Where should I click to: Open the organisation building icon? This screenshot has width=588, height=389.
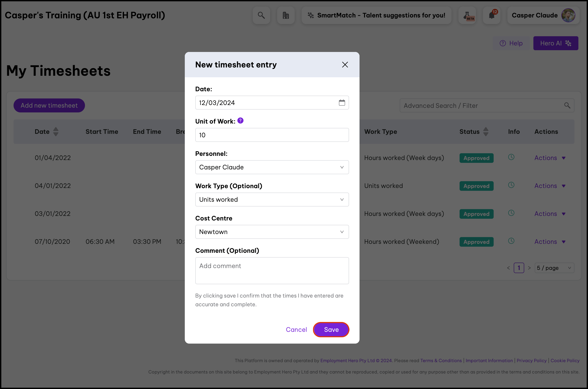coord(286,15)
